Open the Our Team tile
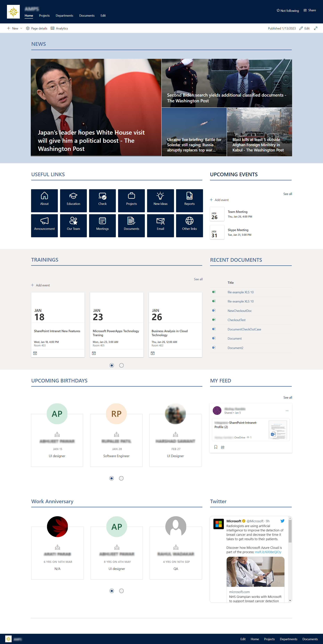This screenshot has width=323, height=644. click(x=73, y=225)
